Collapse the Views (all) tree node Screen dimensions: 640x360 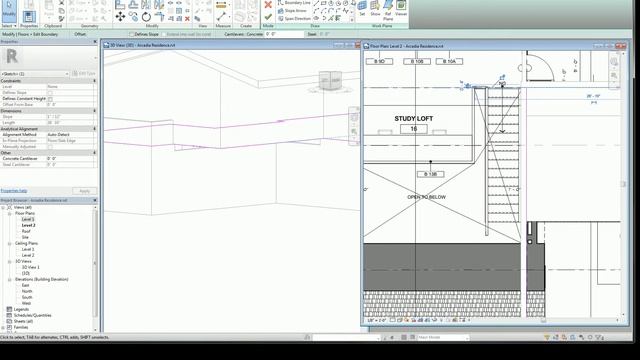point(3,207)
